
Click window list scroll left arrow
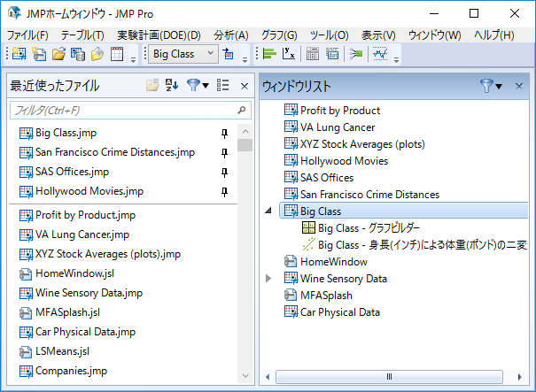[x=268, y=377]
